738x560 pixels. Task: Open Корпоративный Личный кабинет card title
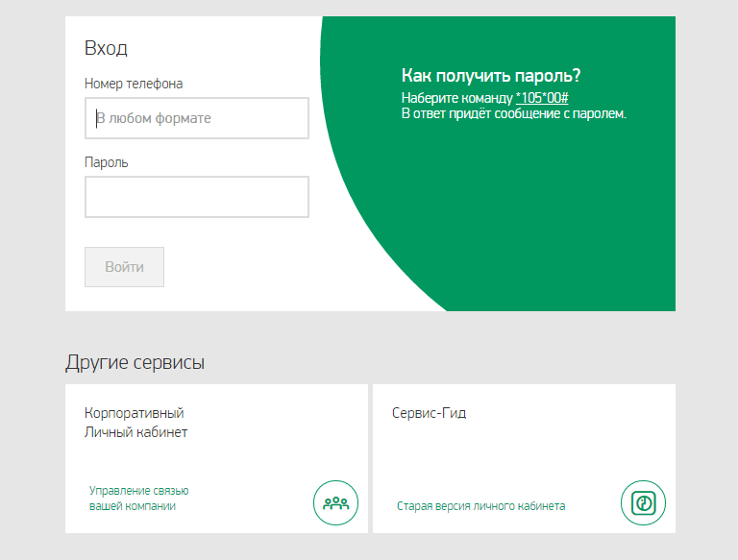(x=136, y=422)
